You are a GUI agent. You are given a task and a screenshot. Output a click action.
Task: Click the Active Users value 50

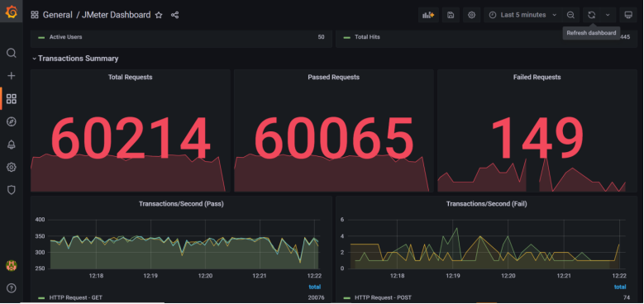point(321,37)
